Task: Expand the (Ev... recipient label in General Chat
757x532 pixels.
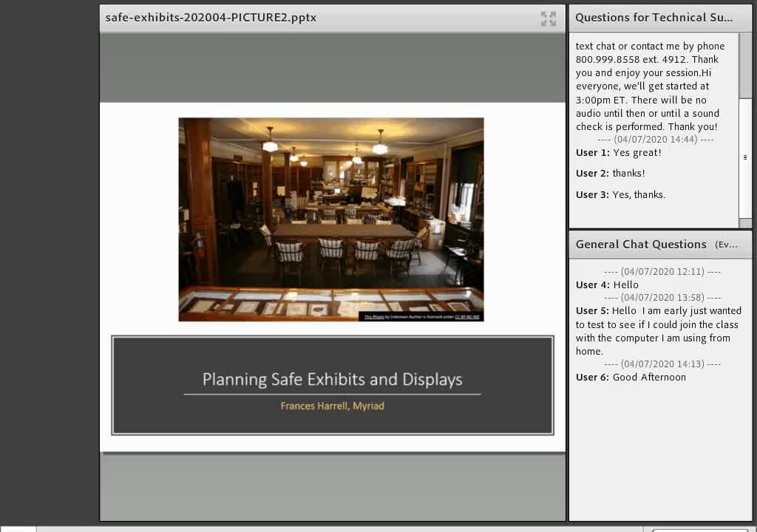Action: [x=726, y=245]
